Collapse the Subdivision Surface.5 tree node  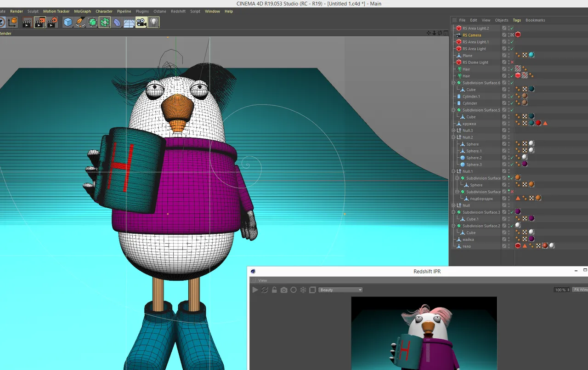pyautogui.click(x=453, y=110)
